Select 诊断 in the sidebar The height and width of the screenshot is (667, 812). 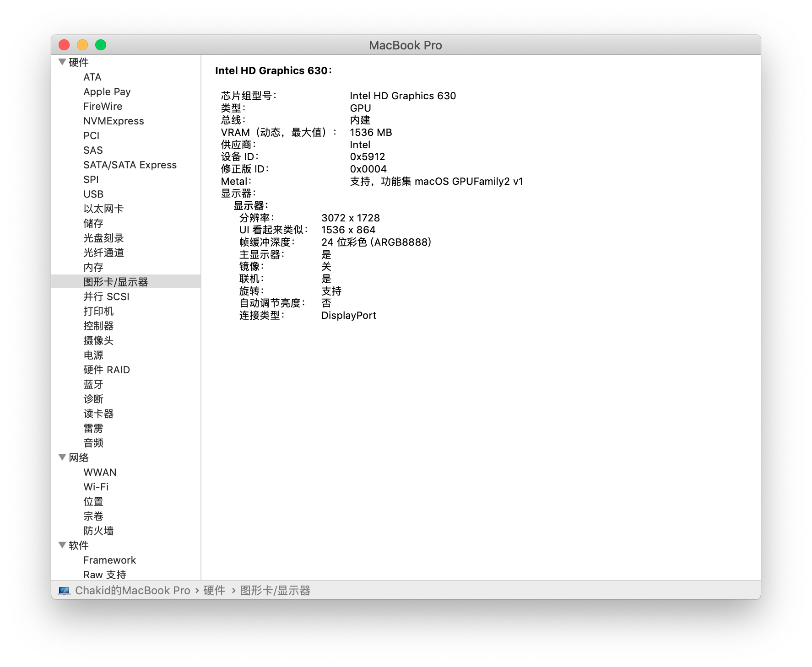(x=93, y=399)
